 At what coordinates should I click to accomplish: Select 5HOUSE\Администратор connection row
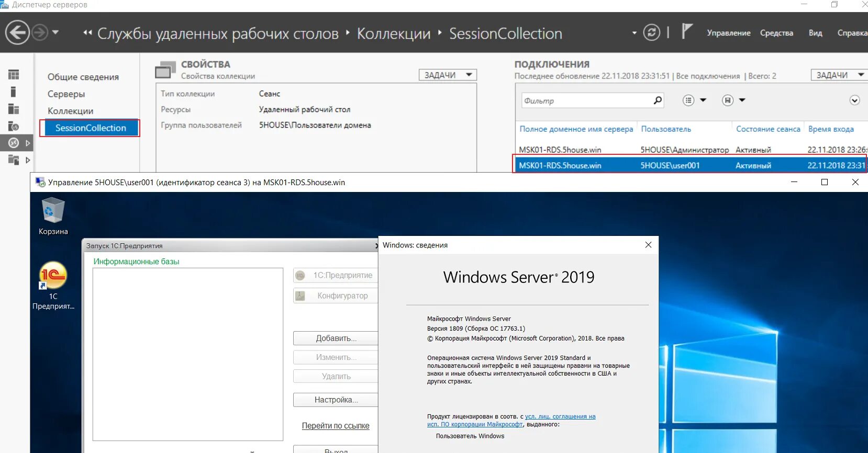click(x=691, y=150)
